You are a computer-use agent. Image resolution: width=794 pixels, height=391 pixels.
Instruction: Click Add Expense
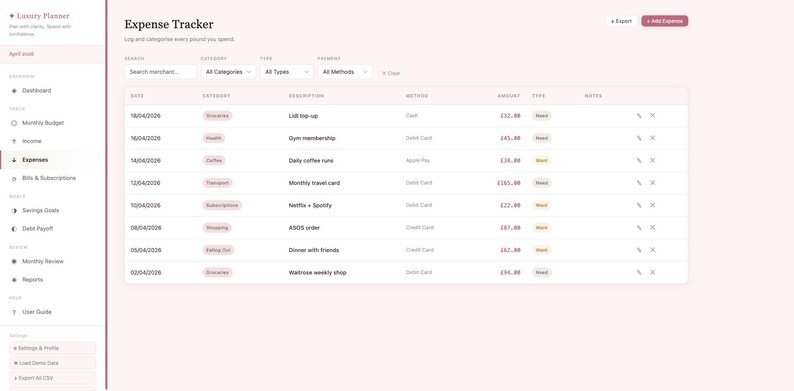[665, 21]
